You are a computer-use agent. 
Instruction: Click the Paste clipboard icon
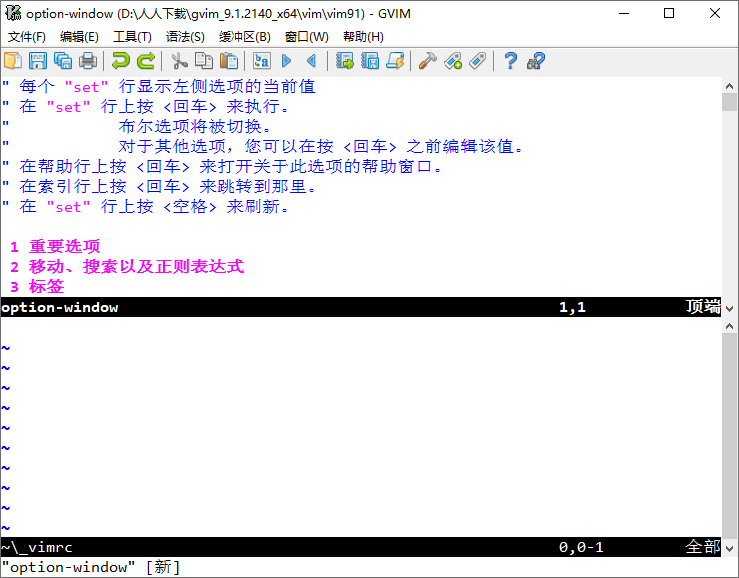tap(229, 61)
